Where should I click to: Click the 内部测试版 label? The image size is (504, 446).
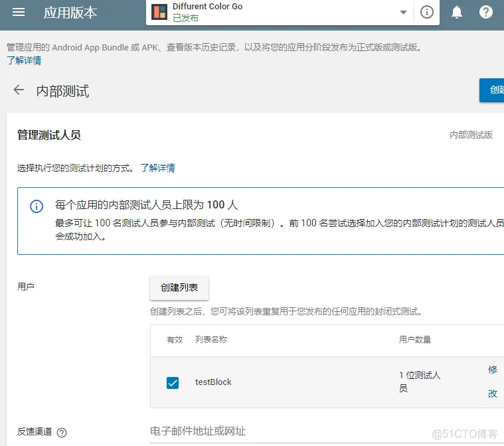[x=471, y=135]
